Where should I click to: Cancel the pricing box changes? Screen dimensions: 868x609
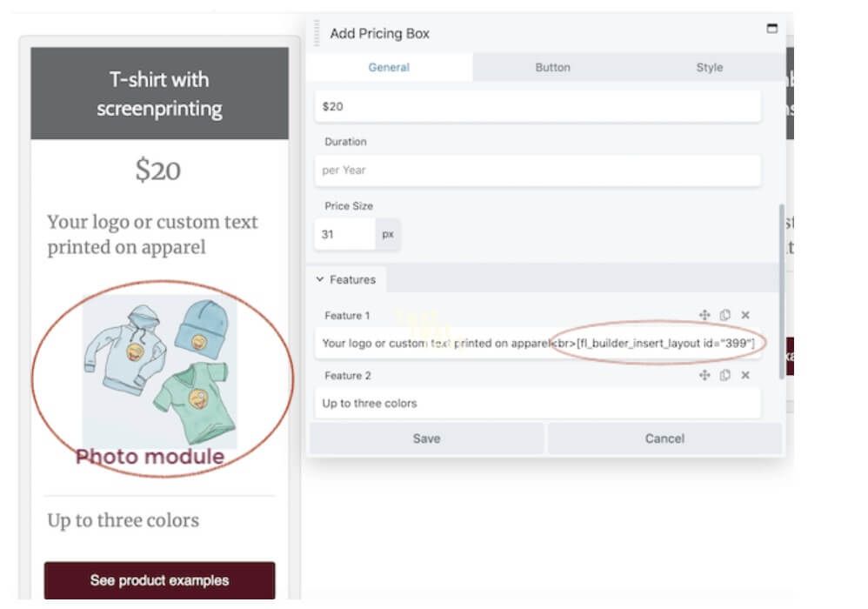coord(664,438)
